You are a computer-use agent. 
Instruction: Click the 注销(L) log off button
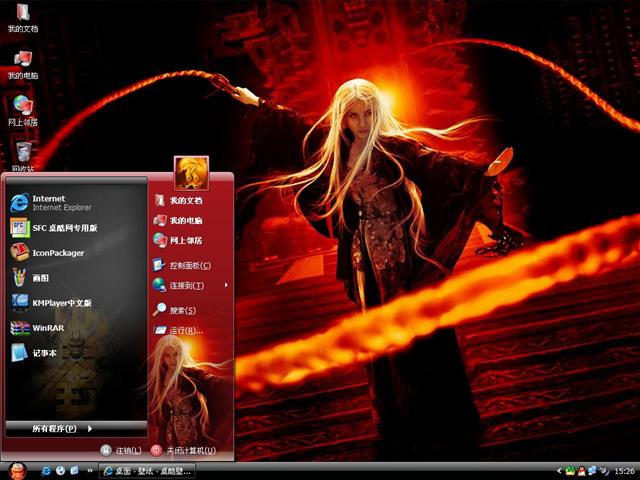120,451
